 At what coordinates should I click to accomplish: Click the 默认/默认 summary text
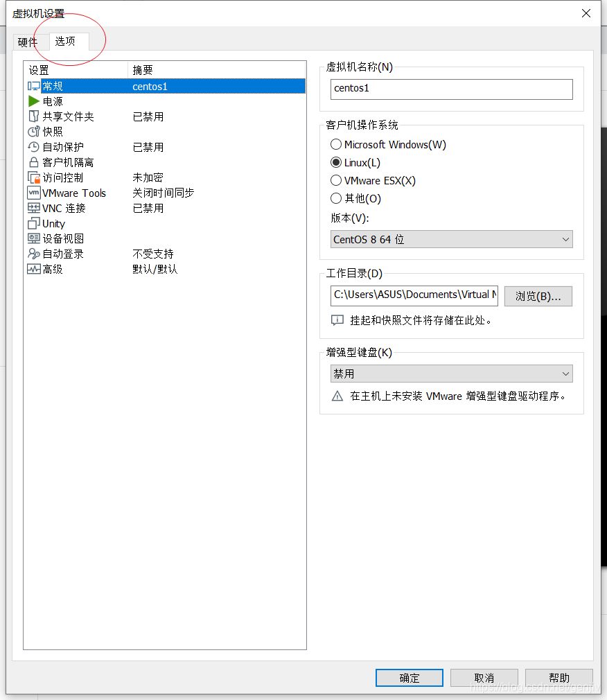pyautogui.click(x=155, y=269)
